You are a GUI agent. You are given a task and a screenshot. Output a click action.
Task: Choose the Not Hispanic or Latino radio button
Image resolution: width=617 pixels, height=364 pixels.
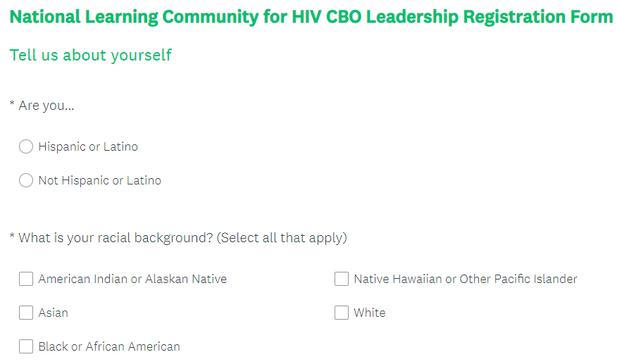click(26, 180)
